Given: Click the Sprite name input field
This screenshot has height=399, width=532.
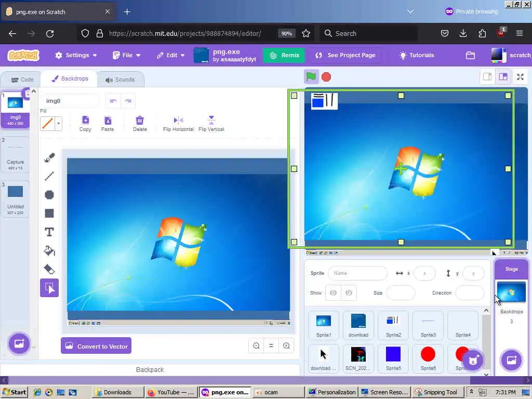Looking at the screenshot, I should point(357,273).
